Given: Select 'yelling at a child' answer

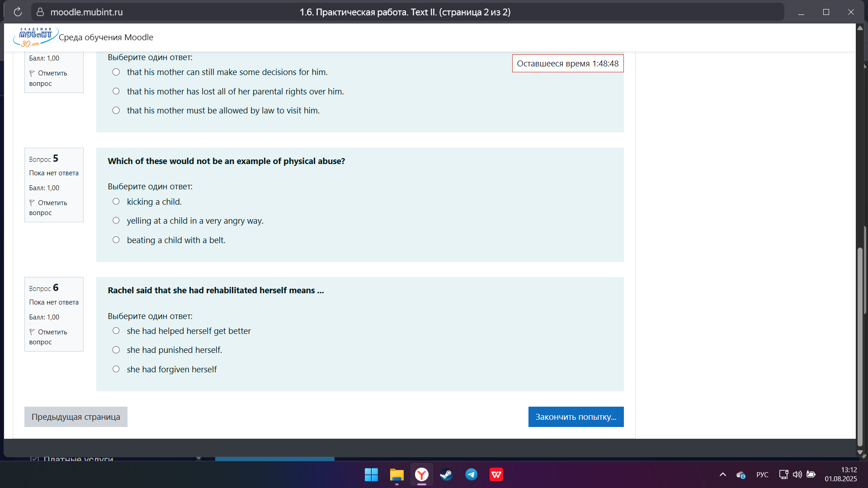Looking at the screenshot, I should 116,221.
